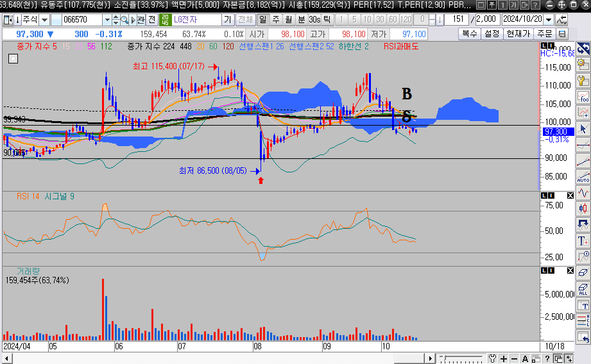The image size is (591, 364).
Task: Click the minus zoom-out icon on bottom bar
Action: coord(514,359)
